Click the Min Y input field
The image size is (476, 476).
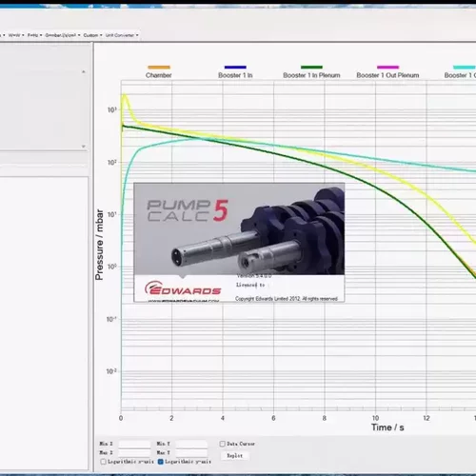pyautogui.click(x=191, y=444)
